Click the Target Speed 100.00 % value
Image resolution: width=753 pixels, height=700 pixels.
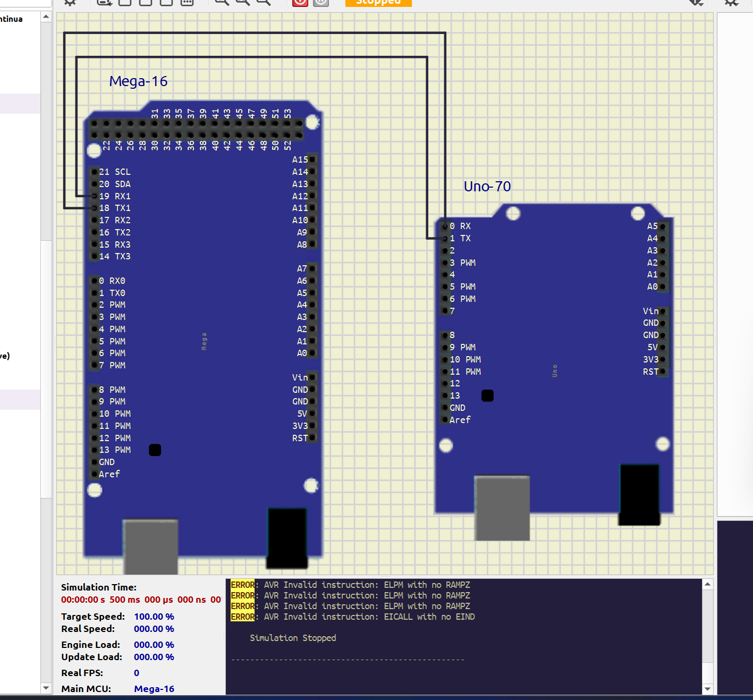pos(154,617)
